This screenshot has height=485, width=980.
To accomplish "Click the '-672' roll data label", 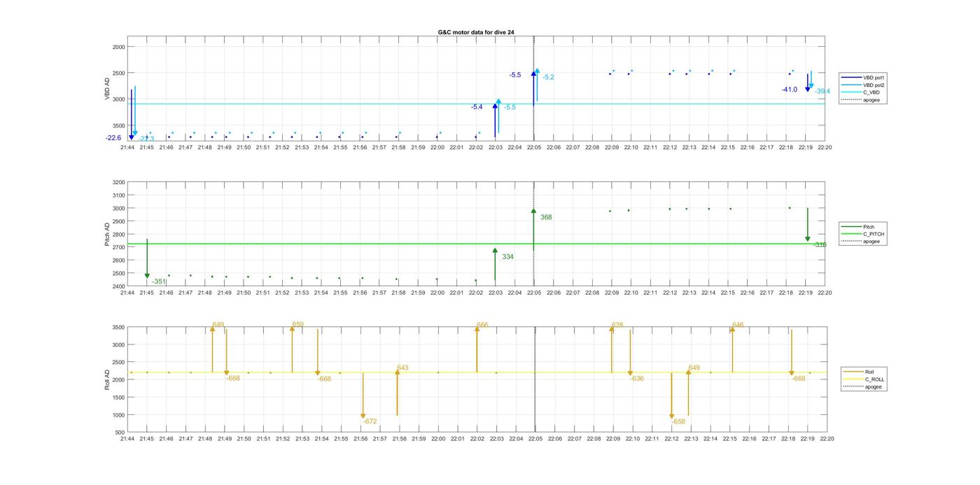I will tap(370, 421).
